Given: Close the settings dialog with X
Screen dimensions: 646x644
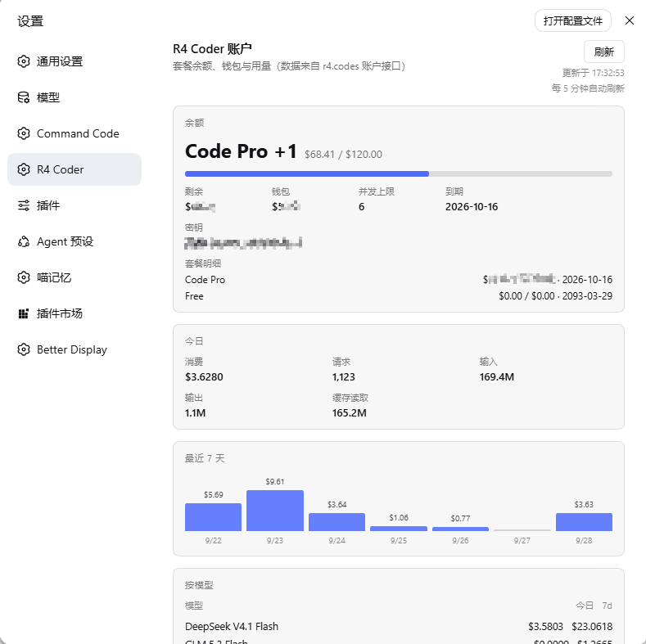Looking at the screenshot, I should 629,20.
